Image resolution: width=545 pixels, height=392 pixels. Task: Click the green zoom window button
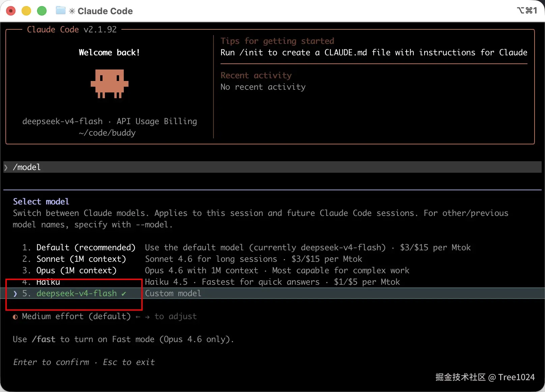(x=42, y=11)
